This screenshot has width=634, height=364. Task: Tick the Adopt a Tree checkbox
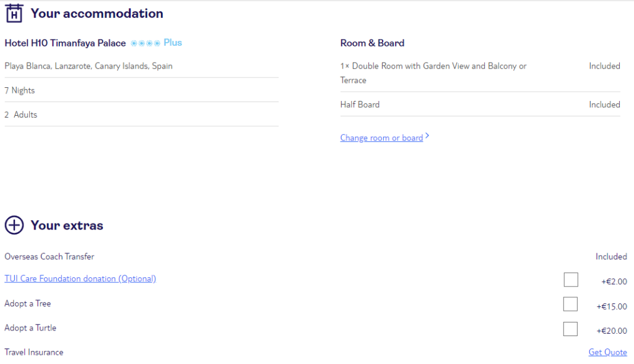(570, 304)
